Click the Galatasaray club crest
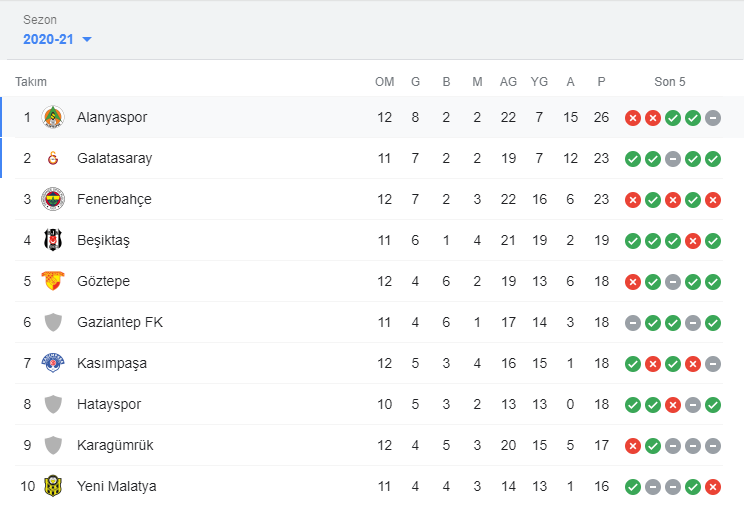 click(x=53, y=158)
